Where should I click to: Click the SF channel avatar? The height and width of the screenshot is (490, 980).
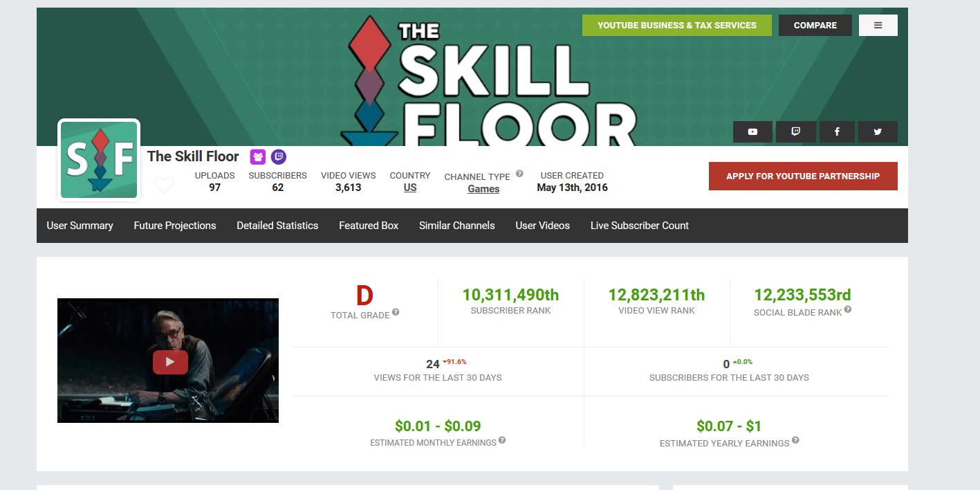pos(99,160)
